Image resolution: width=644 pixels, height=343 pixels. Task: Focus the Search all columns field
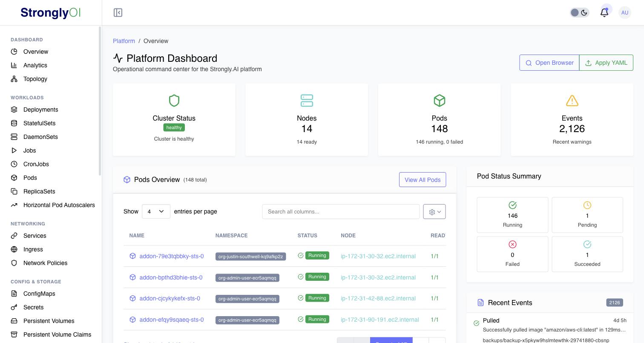[341, 211]
